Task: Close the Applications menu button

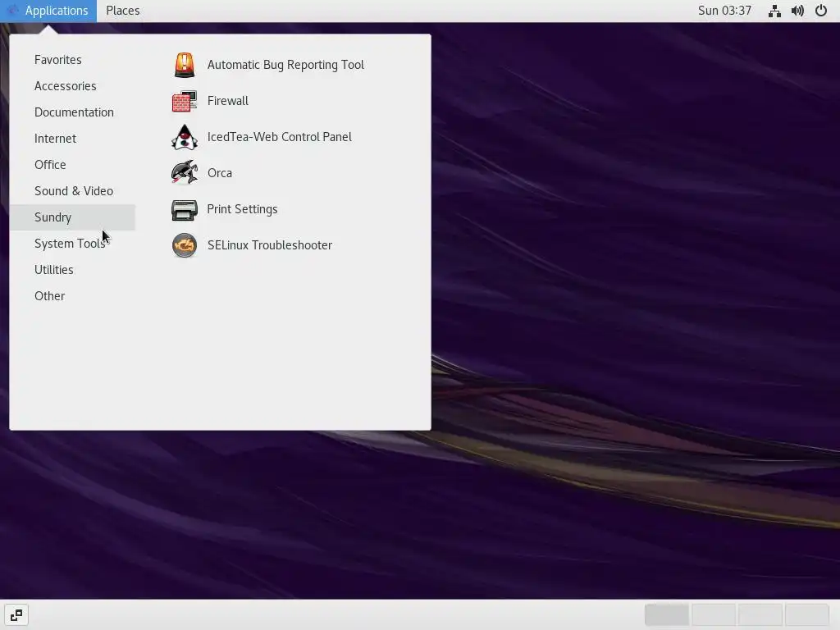Action: point(48,11)
